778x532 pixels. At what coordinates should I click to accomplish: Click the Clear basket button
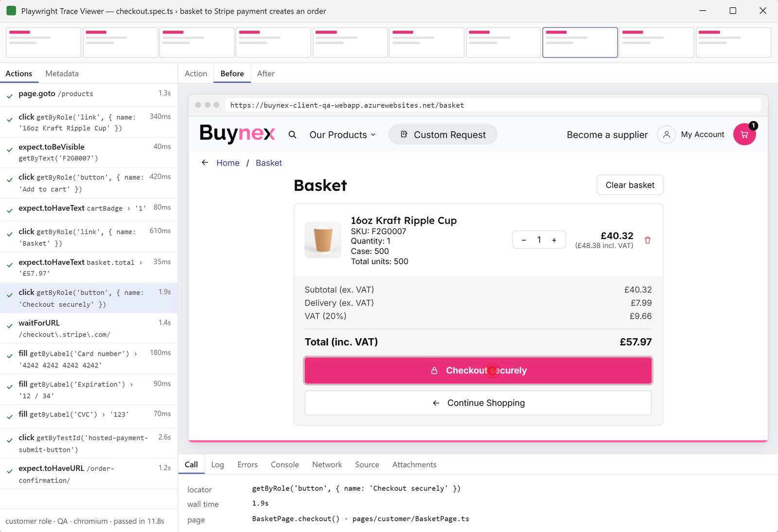point(630,185)
